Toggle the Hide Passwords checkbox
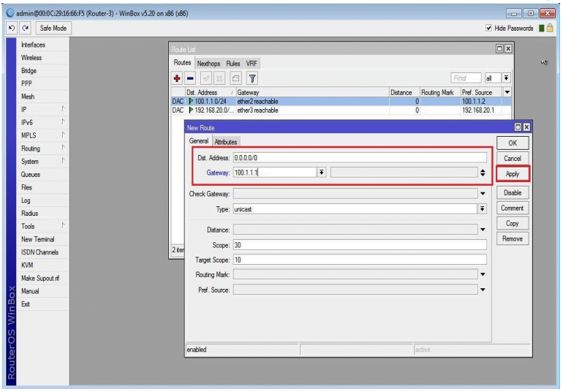563x392 pixels. 489,28
